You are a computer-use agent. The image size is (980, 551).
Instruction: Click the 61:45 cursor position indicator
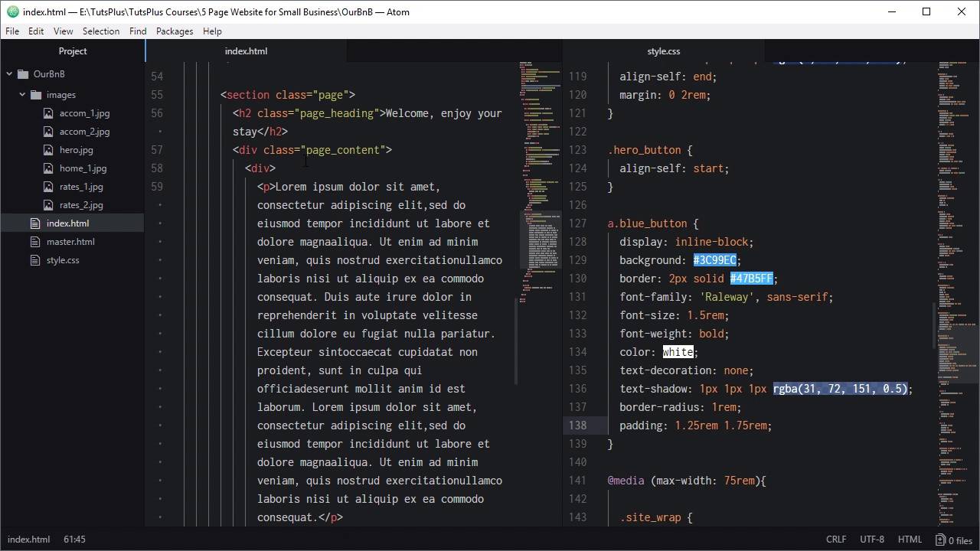pos(74,540)
